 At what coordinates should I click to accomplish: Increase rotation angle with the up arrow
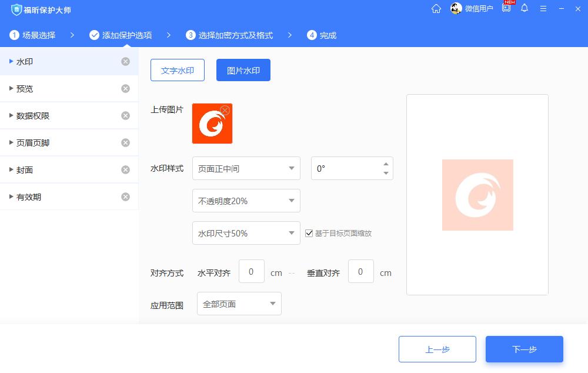point(385,164)
